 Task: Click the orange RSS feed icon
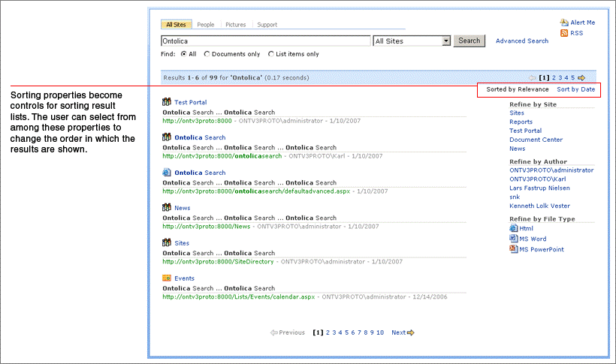click(x=564, y=33)
